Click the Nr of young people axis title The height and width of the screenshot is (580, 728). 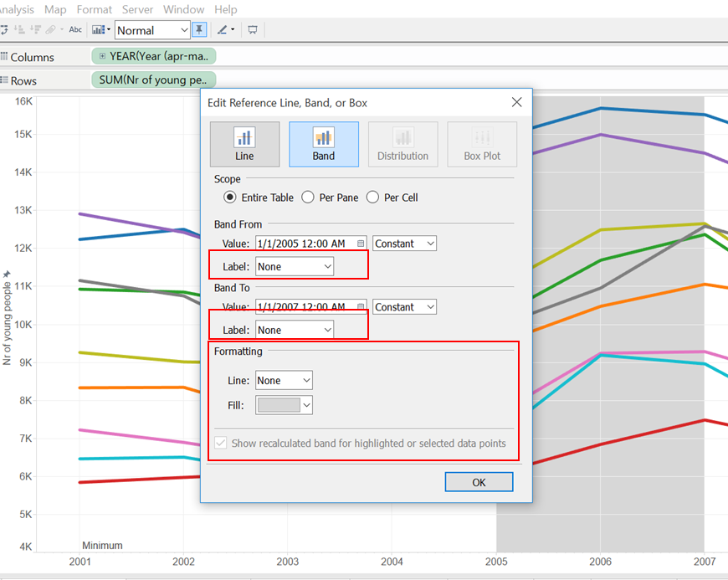7,323
